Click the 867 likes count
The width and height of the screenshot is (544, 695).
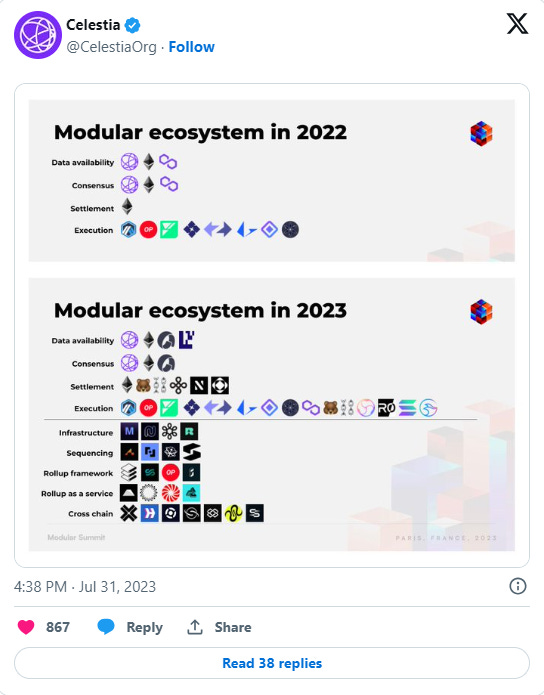(58, 627)
